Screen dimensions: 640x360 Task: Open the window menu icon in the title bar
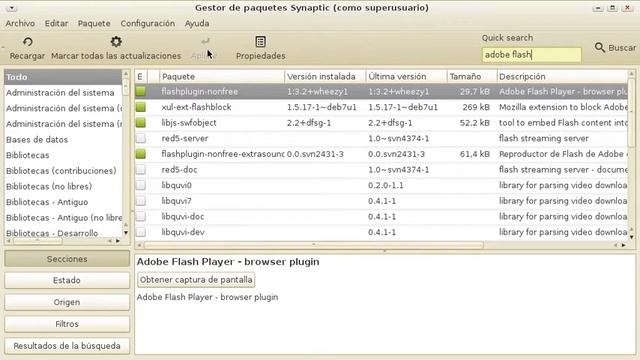click(11, 8)
